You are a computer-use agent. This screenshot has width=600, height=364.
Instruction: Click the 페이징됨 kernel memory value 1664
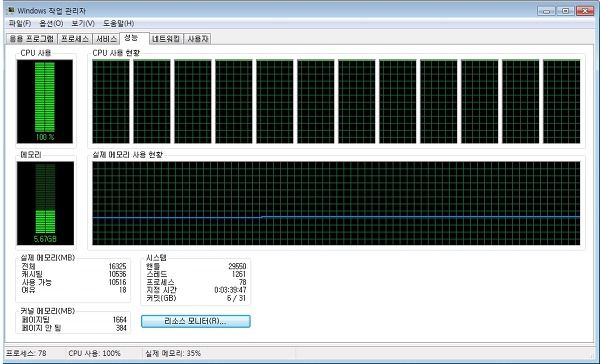click(119, 320)
